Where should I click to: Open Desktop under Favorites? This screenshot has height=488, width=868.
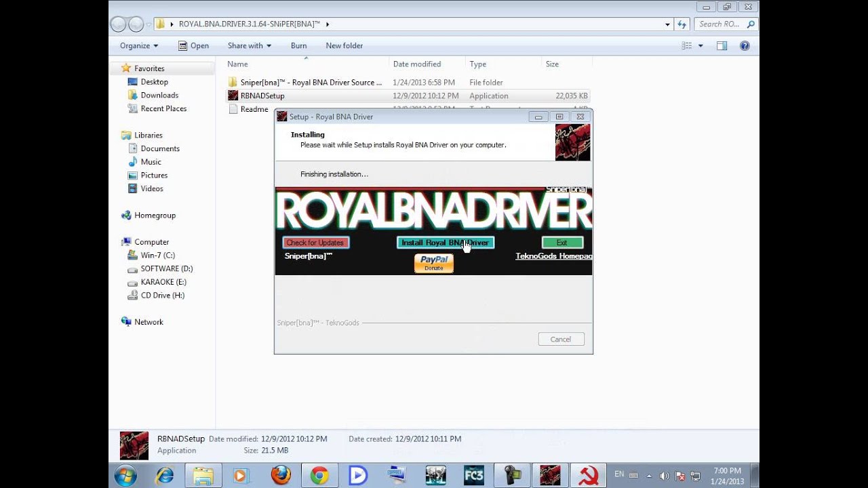click(154, 81)
